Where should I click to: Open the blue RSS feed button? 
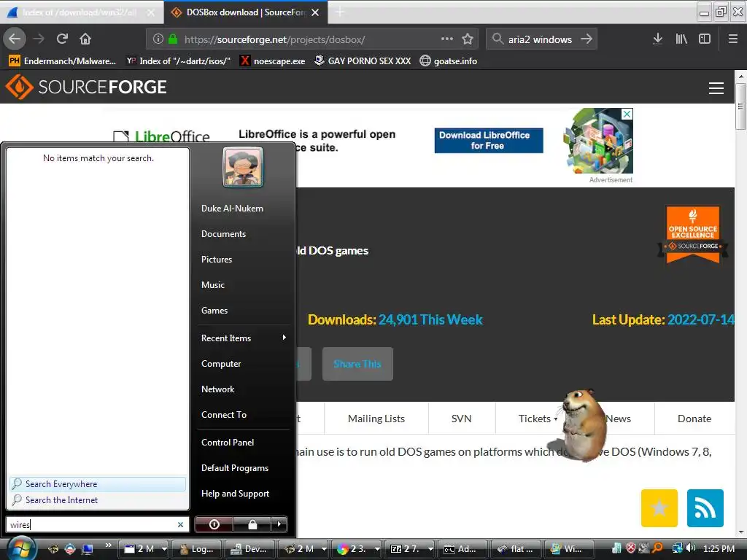coord(705,508)
